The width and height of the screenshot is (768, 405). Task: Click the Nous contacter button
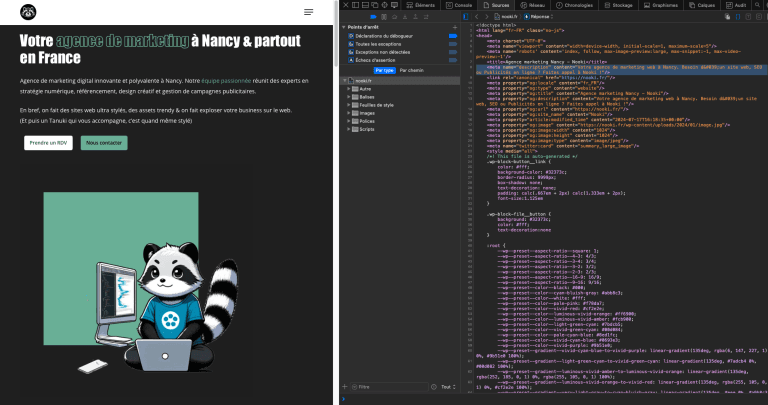(104, 143)
